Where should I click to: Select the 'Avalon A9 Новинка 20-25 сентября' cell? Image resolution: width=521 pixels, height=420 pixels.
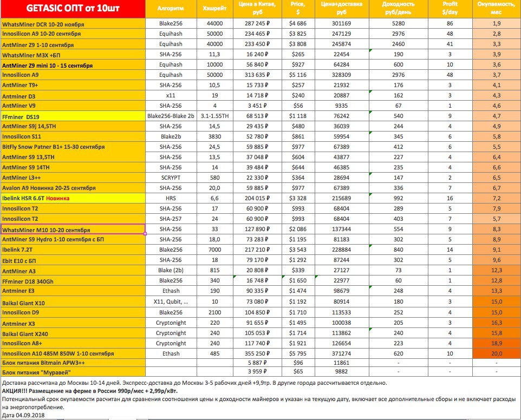point(73,188)
